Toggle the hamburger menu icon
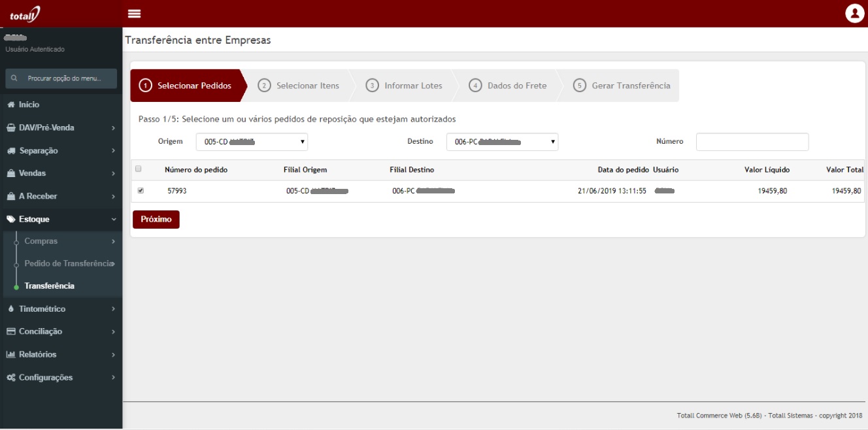 tap(135, 14)
